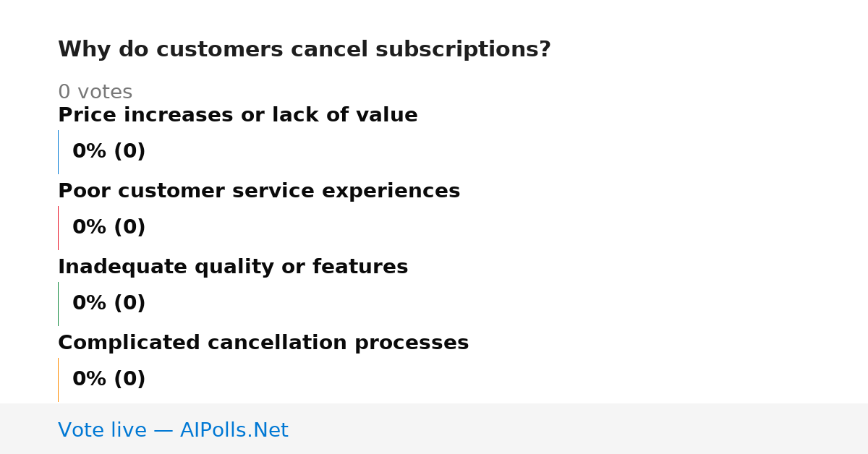Click the blue bar for Price increases
The height and width of the screenshot is (454, 868).
point(58,152)
